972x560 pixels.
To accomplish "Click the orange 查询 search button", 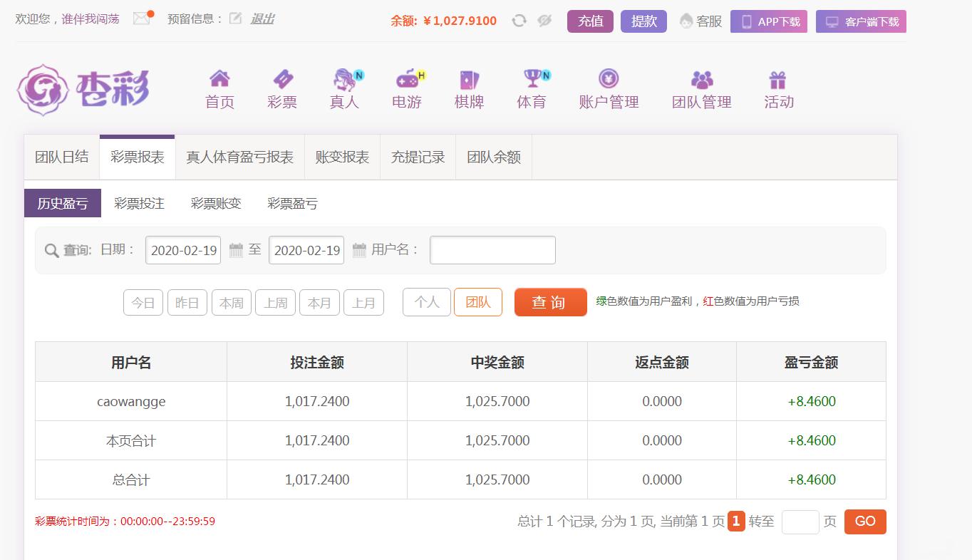I will pyautogui.click(x=550, y=302).
